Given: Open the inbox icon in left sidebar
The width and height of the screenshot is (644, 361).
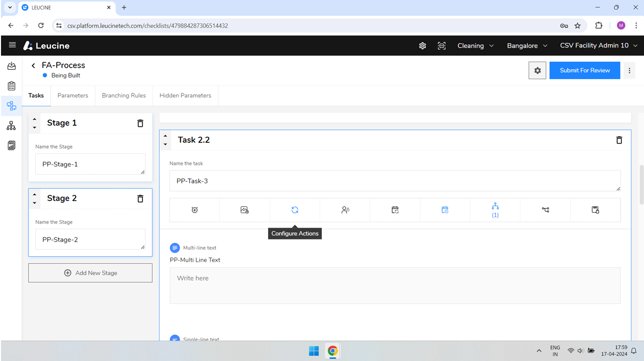Looking at the screenshot, I should pyautogui.click(x=11, y=66).
